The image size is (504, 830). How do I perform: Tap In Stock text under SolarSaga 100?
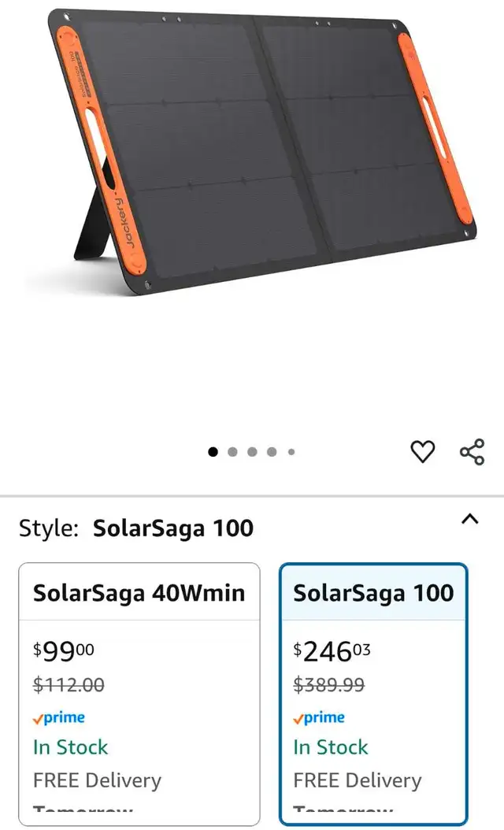click(x=331, y=747)
